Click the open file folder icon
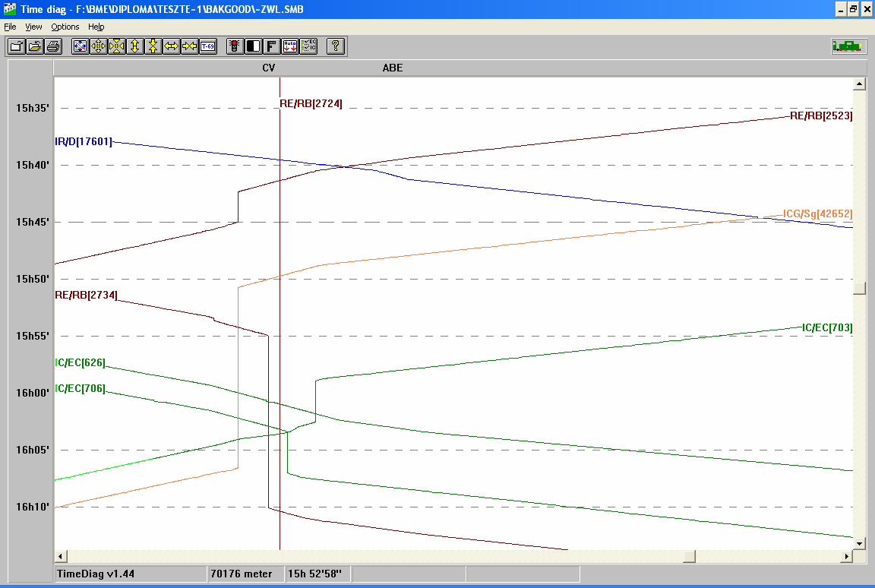The height and width of the screenshot is (588, 875). pyautogui.click(x=16, y=46)
